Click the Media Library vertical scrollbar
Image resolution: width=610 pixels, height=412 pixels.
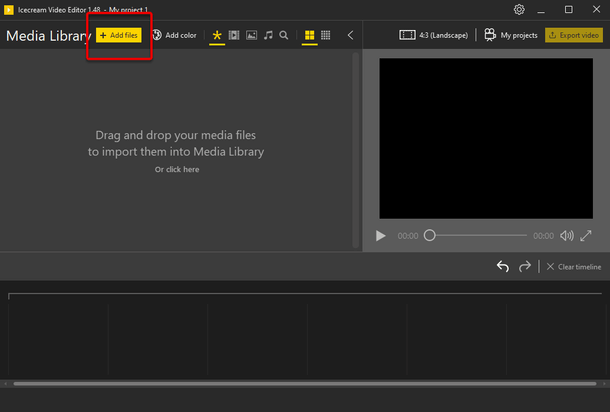(x=356, y=150)
